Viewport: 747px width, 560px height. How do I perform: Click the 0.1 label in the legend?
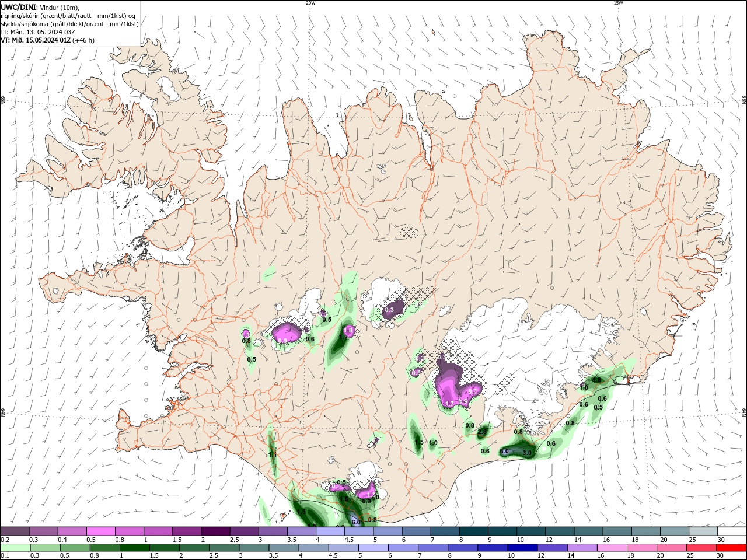click(x=5, y=556)
